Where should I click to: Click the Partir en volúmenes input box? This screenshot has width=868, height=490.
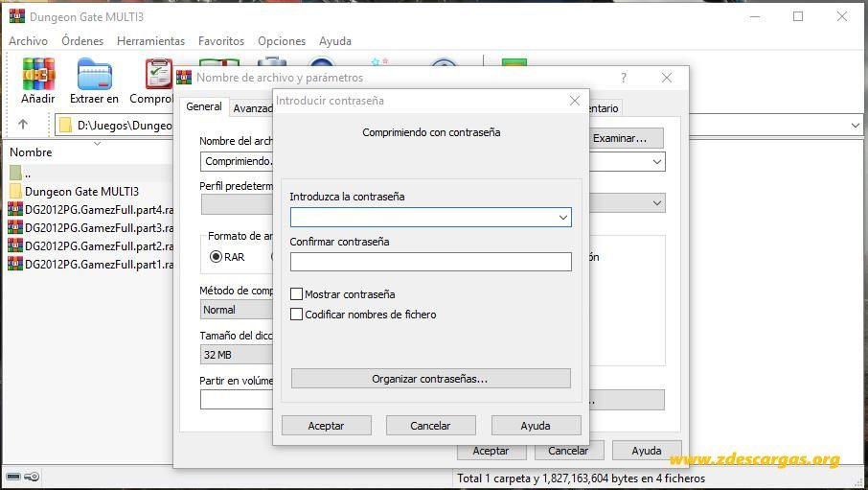[237, 400]
